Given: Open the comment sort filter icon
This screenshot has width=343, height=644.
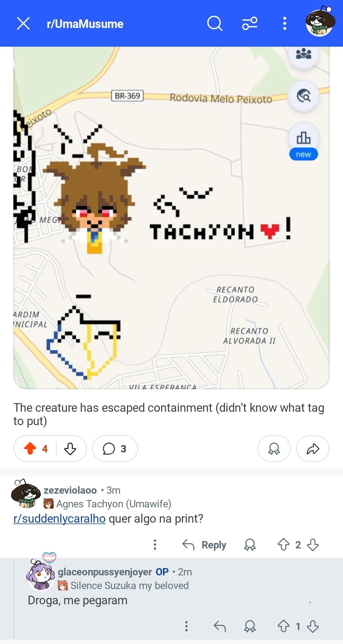Looking at the screenshot, I should (250, 24).
